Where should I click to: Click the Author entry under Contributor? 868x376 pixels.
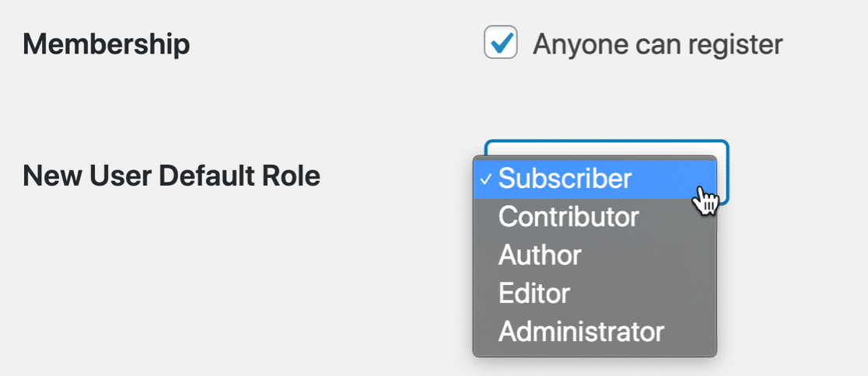pyautogui.click(x=540, y=255)
